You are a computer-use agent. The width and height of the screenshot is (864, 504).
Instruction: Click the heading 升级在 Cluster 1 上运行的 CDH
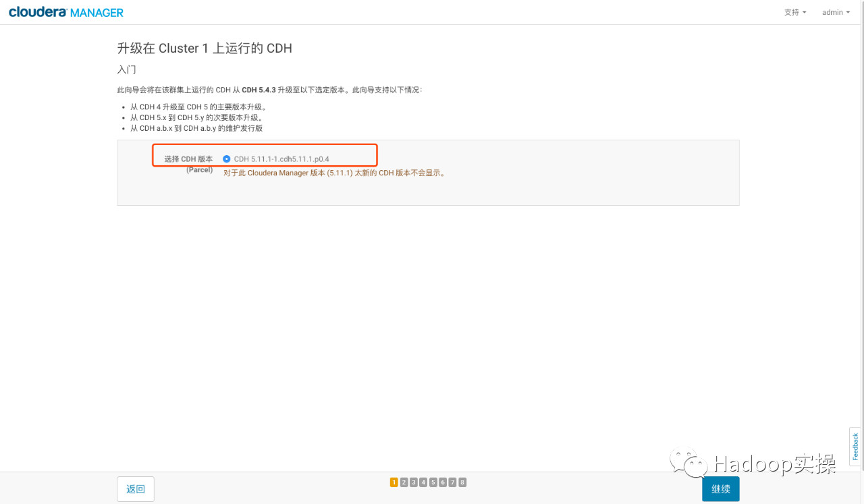(x=205, y=49)
